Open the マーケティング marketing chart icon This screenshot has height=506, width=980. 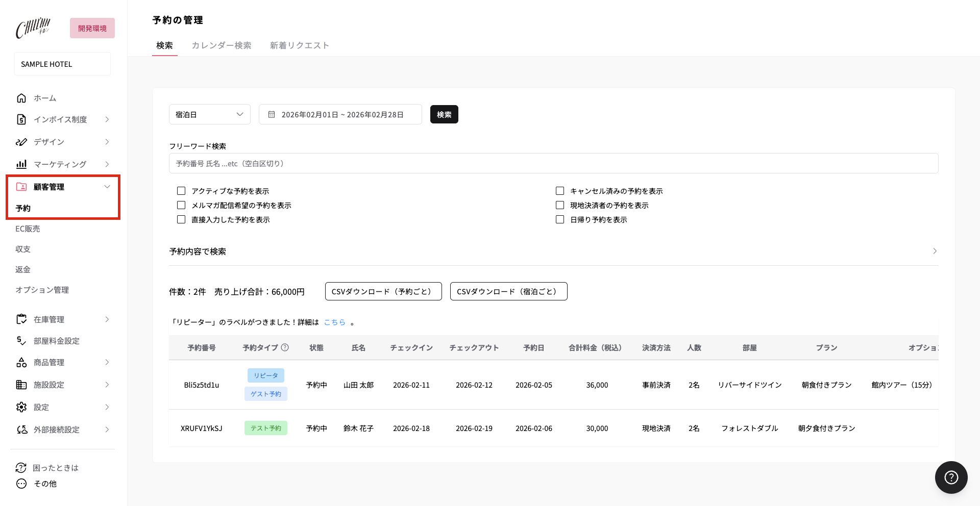[x=21, y=164]
